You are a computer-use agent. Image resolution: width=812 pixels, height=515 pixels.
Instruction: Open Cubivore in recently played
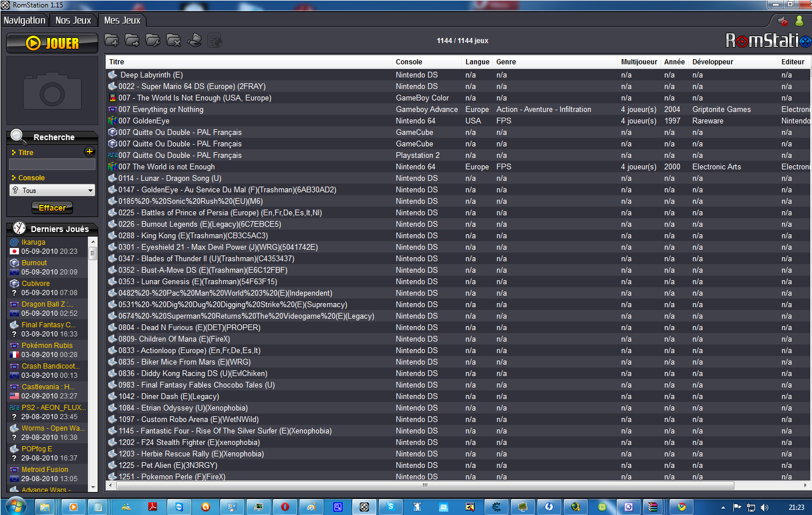coord(48,288)
